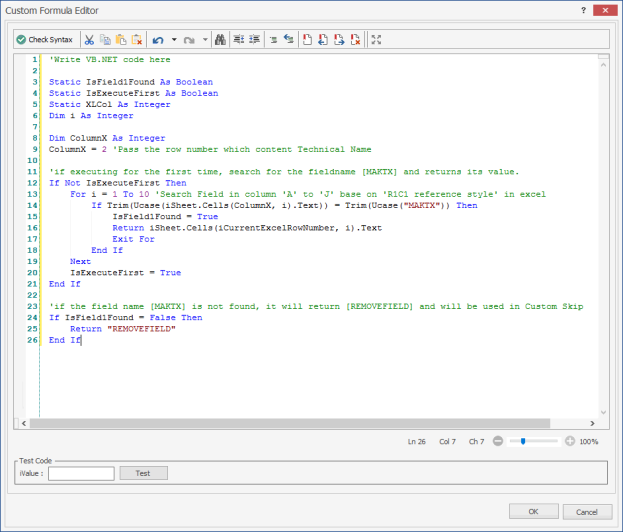Click the Paste clipboard icon
Screen dimensions: 623x532
click(121, 40)
